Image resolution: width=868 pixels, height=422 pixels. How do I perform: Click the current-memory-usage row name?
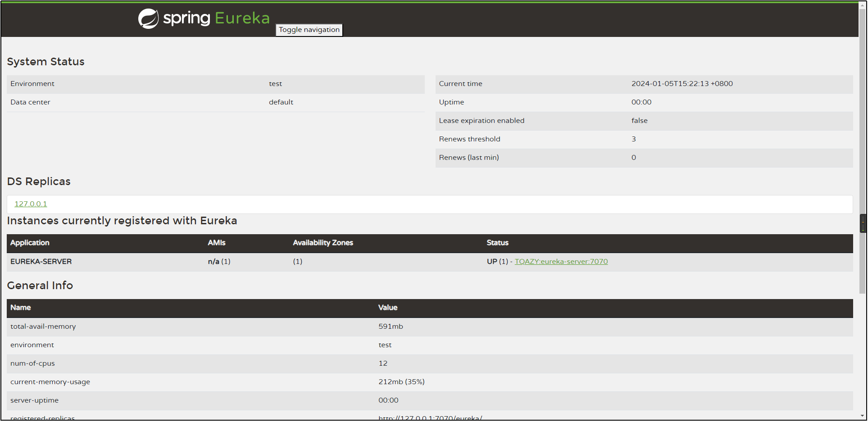[50, 382]
